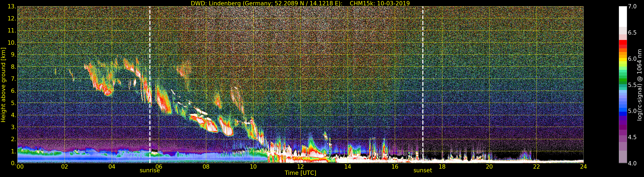Click the 'sunset' label below the axis

[x=423, y=171]
